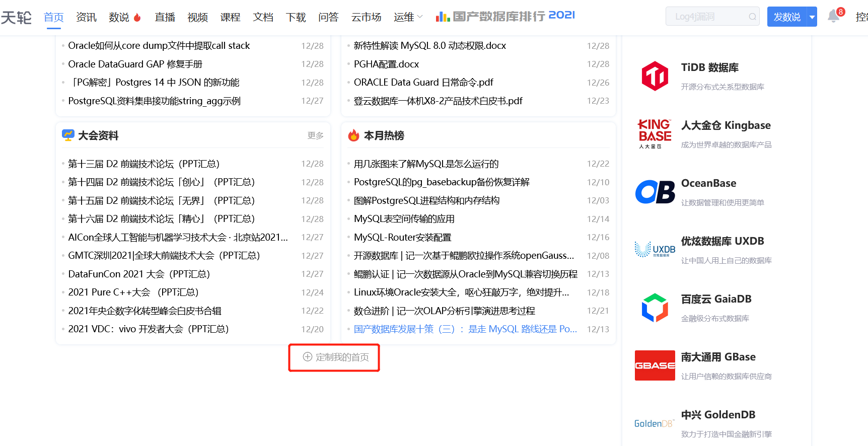Open 用几张图来了解MySQL是怎么运行的
The image size is (868, 446).
point(426,164)
